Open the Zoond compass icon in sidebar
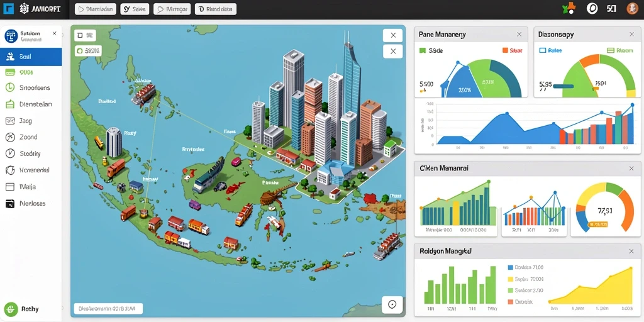 pyautogui.click(x=10, y=137)
